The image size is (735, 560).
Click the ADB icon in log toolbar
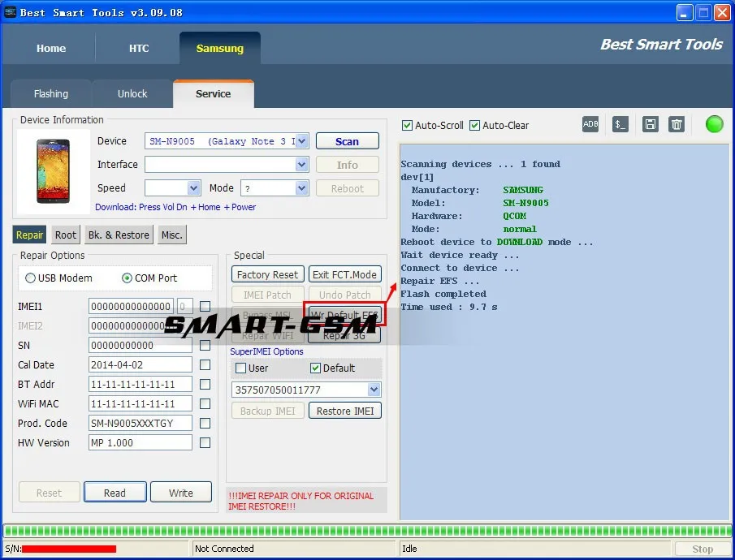(590, 124)
